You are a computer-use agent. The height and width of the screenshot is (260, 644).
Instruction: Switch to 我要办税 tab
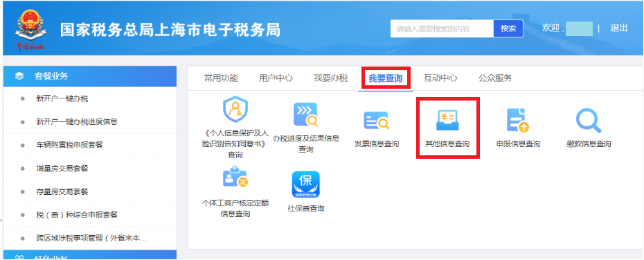tap(330, 78)
